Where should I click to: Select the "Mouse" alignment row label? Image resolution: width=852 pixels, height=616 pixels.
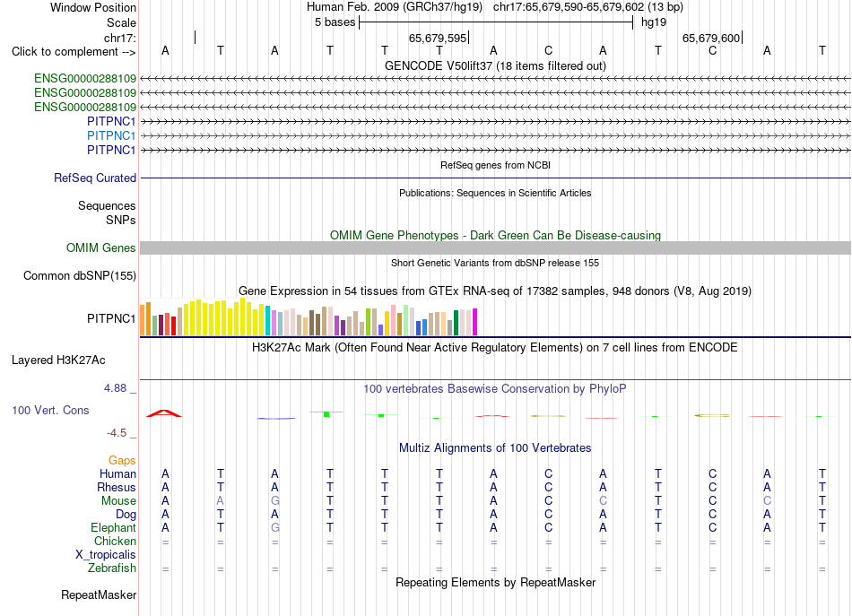coord(118,501)
